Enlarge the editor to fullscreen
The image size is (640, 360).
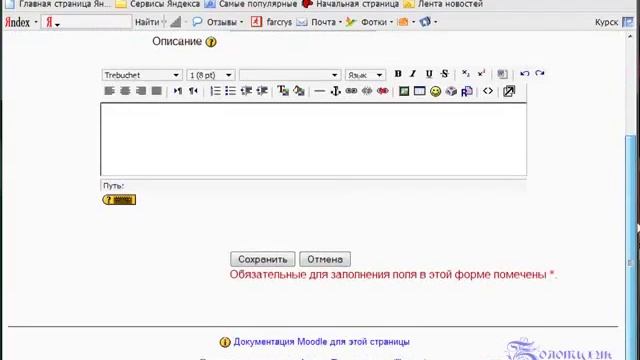point(509,91)
